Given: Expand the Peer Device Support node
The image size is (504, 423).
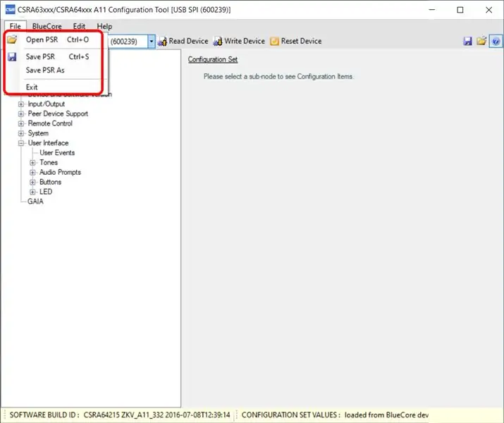Looking at the screenshot, I should (x=21, y=114).
